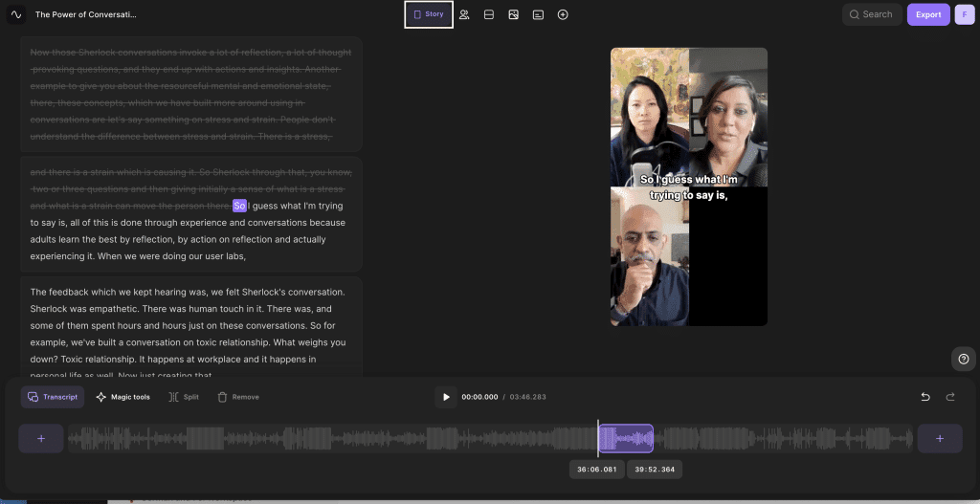Play the video

pyautogui.click(x=446, y=397)
